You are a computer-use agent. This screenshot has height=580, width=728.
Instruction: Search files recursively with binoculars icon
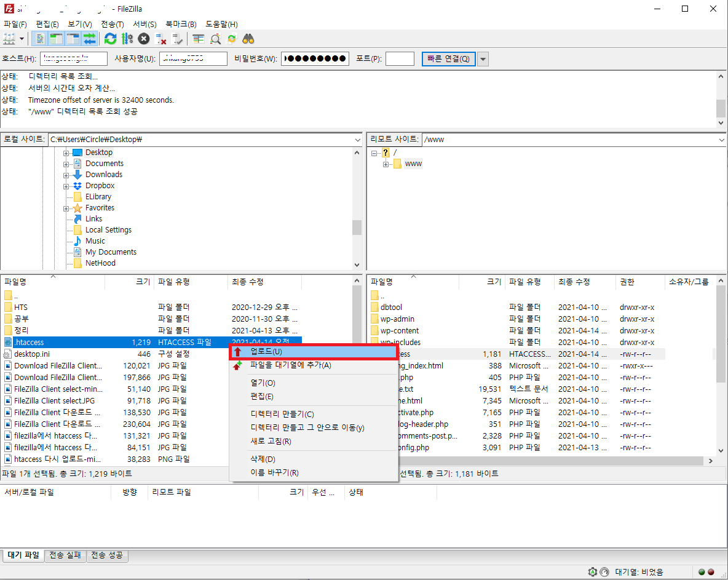click(x=248, y=39)
